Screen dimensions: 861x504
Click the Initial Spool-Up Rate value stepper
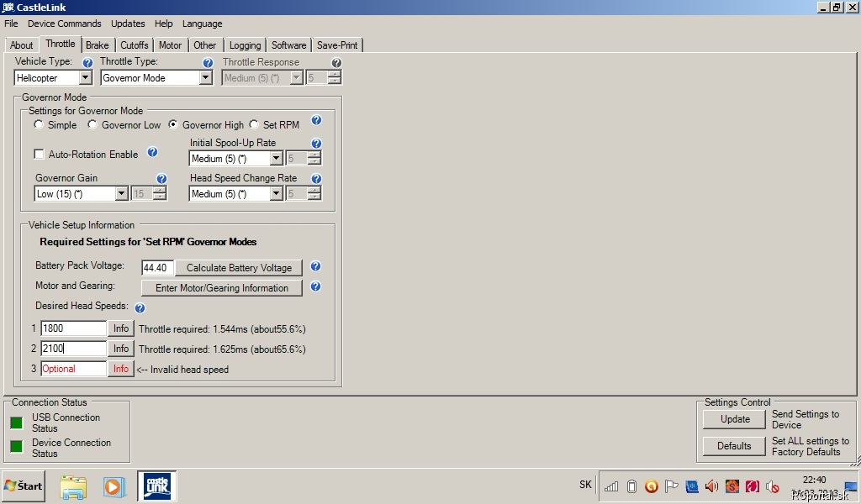[314, 159]
